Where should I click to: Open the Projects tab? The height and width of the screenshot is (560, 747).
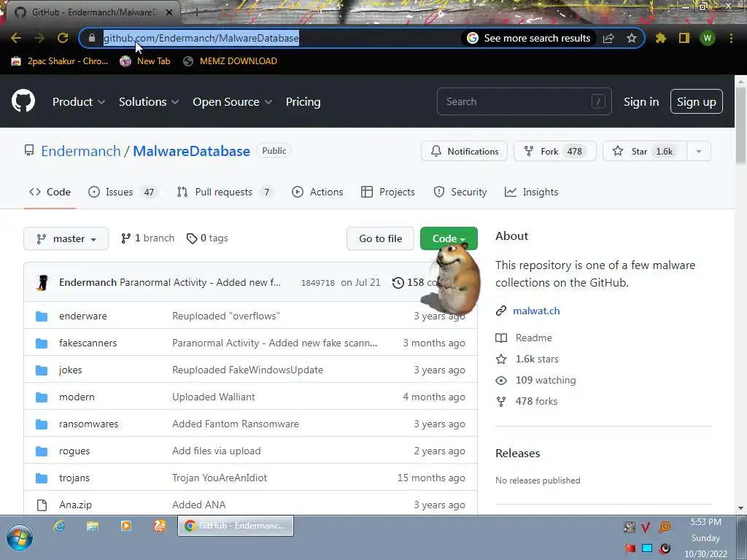[388, 192]
